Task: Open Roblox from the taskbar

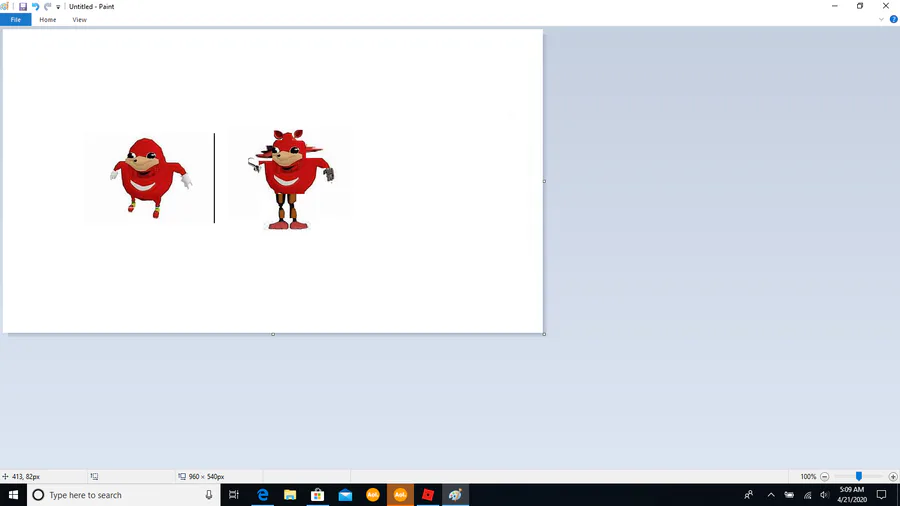Action: (x=428, y=495)
